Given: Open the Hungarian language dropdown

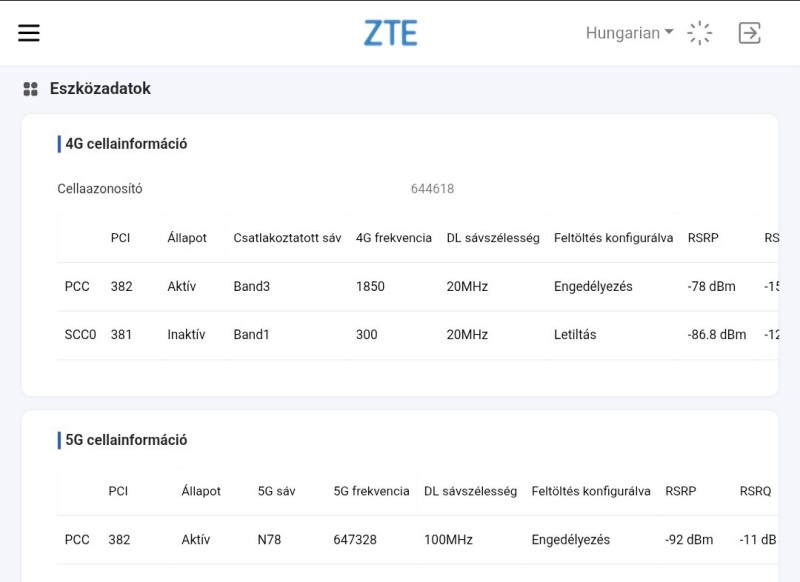Looking at the screenshot, I should tap(629, 33).
